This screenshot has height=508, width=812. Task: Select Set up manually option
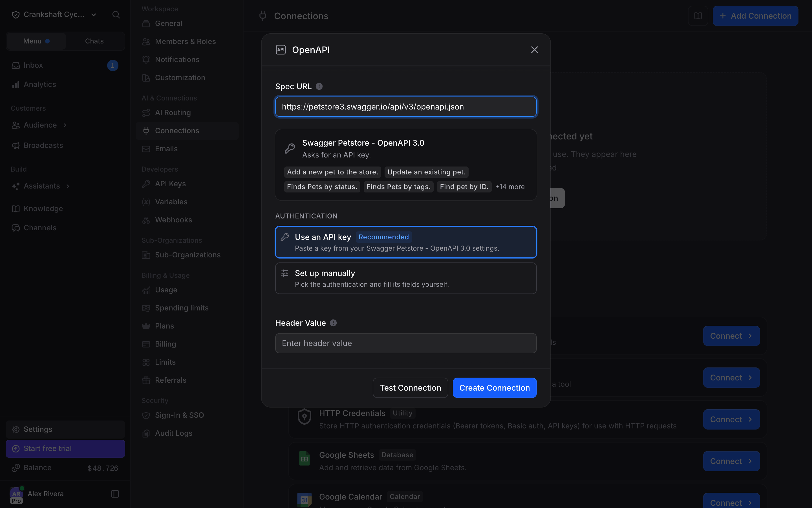[406, 278]
